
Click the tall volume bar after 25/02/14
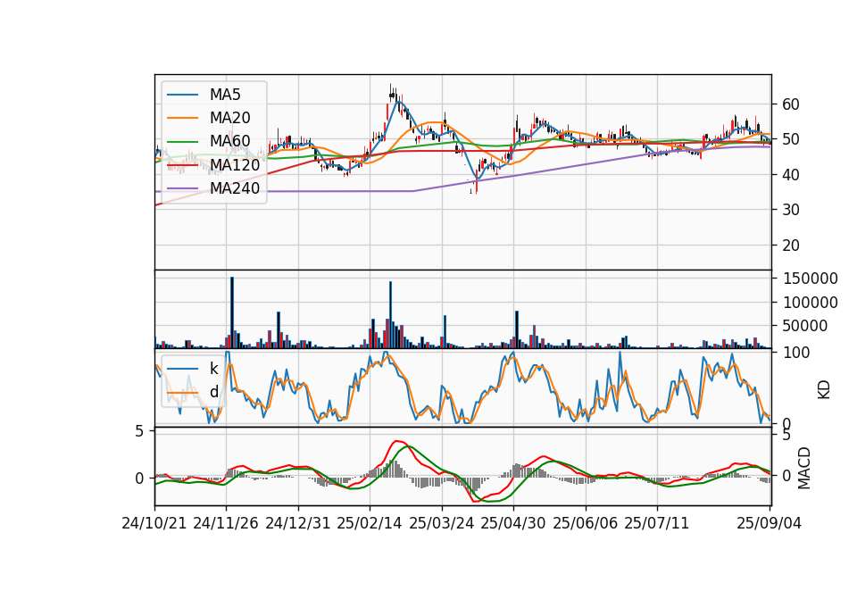(390, 314)
